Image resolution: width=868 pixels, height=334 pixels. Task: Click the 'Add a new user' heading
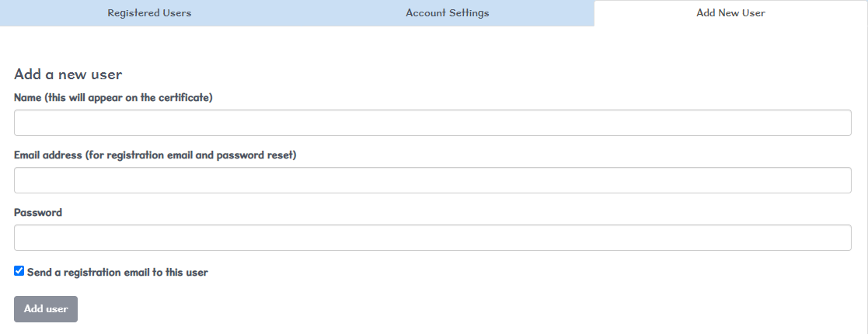[x=68, y=74]
